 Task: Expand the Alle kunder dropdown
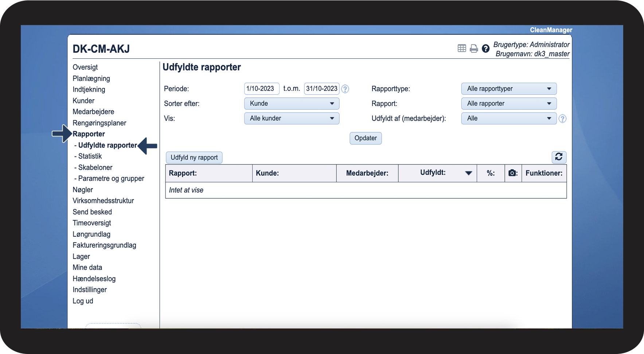tap(292, 118)
